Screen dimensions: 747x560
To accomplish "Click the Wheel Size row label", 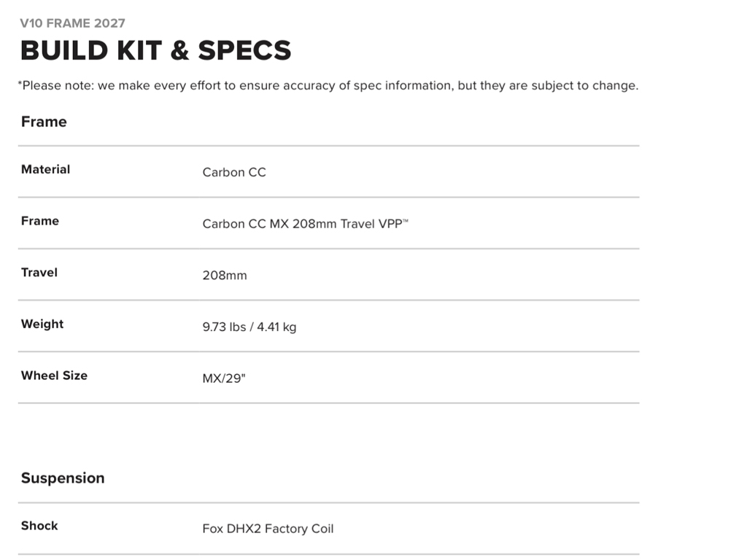I will (x=54, y=376).
